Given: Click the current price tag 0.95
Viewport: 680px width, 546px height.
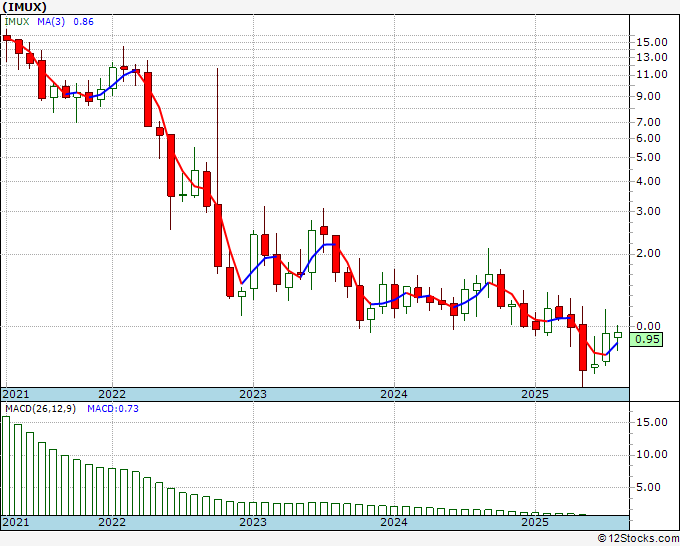Looking at the screenshot, I should 646,339.
